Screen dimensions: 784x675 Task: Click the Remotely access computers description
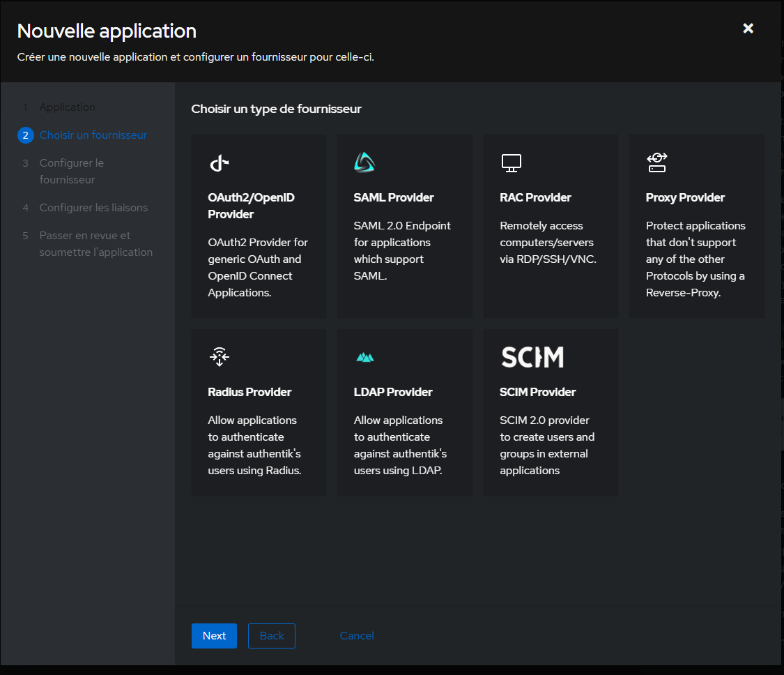click(548, 243)
